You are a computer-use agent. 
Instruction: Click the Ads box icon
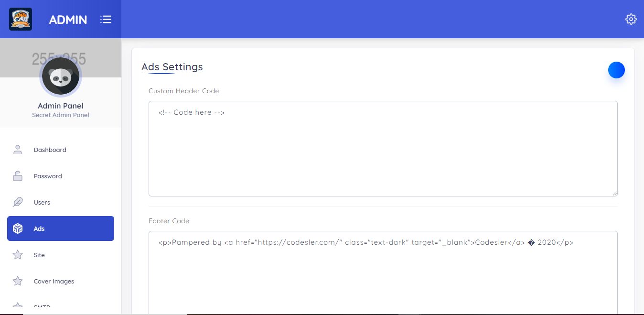tap(18, 228)
